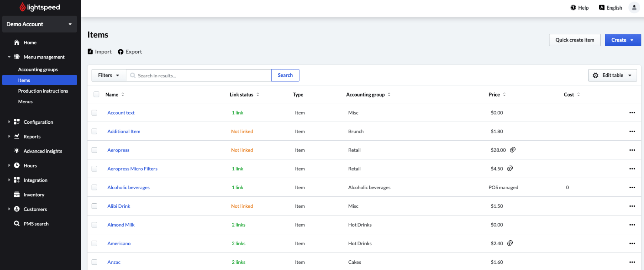Viewport: 644px width, 270px height.
Task: Click the Quick create item button
Action: point(574,40)
